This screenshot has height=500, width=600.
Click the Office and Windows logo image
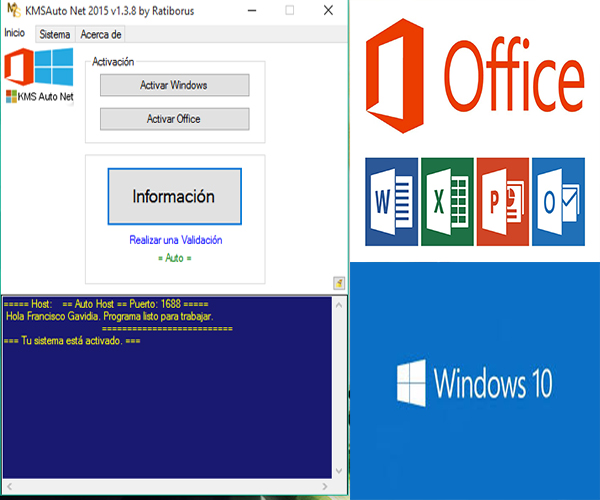[39, 67]
